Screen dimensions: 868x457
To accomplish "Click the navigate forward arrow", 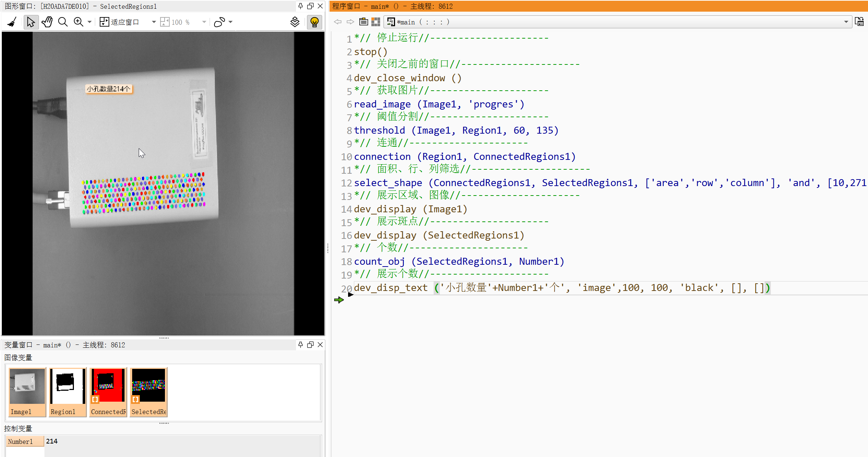I will coord(350,22).
